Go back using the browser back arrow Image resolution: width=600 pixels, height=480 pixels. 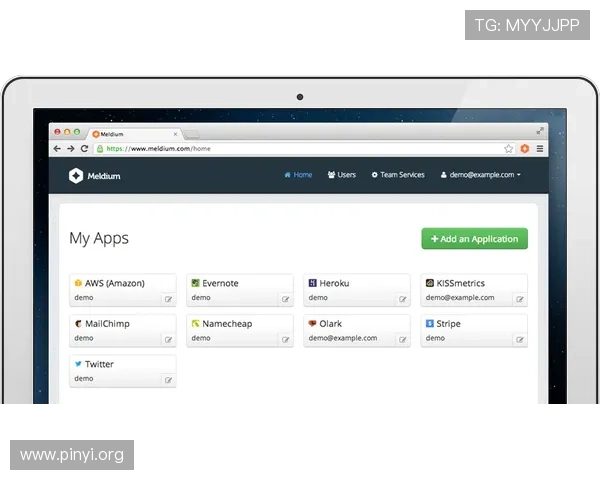pos(58,148)
